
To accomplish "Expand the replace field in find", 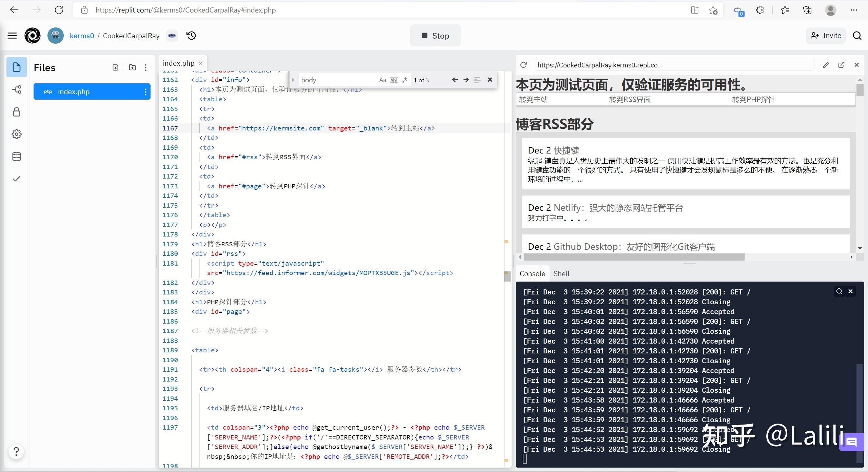I will [x=293, y=80].
